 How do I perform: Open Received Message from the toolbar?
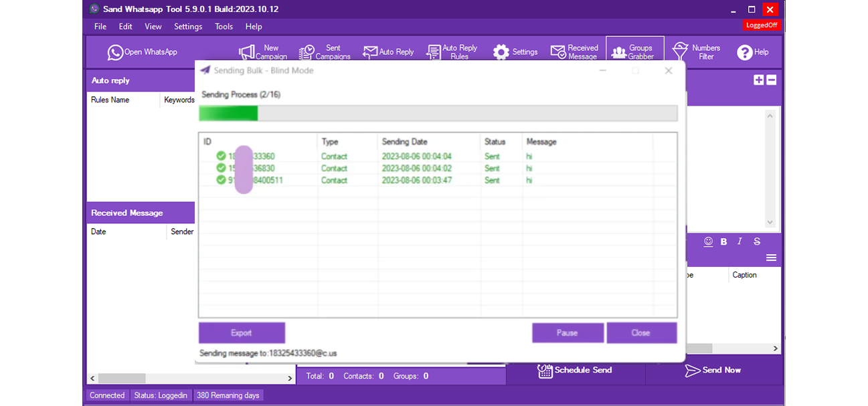point(574,52)
